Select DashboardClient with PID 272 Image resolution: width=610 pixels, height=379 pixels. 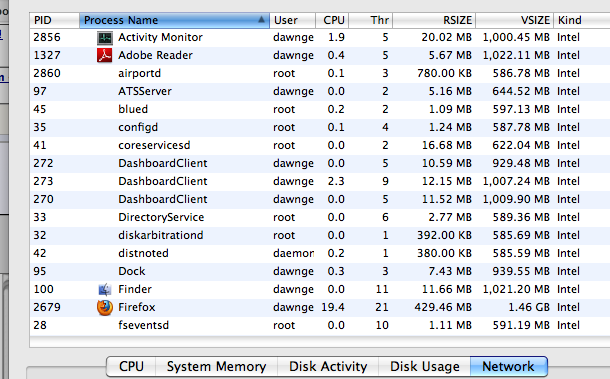click(320, 163)
